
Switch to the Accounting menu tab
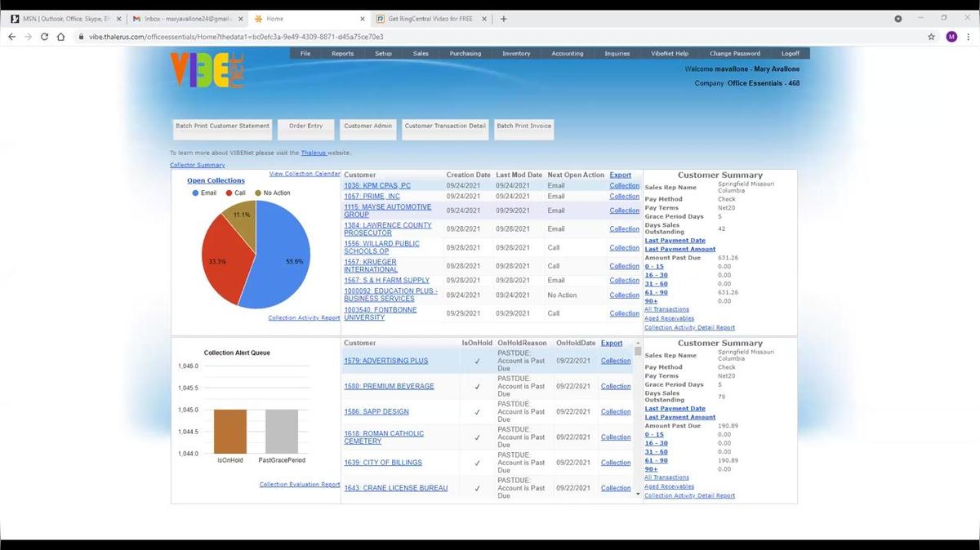(x=567, y=53)
